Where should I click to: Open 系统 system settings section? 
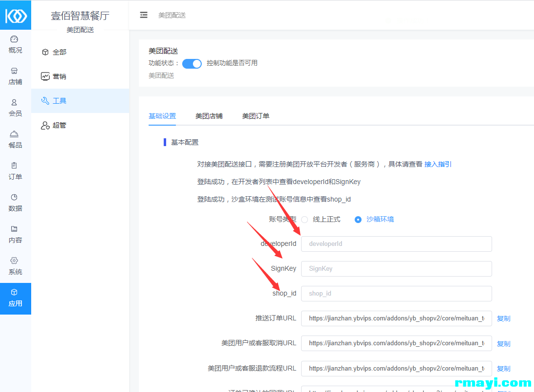[x=15, y=266]
